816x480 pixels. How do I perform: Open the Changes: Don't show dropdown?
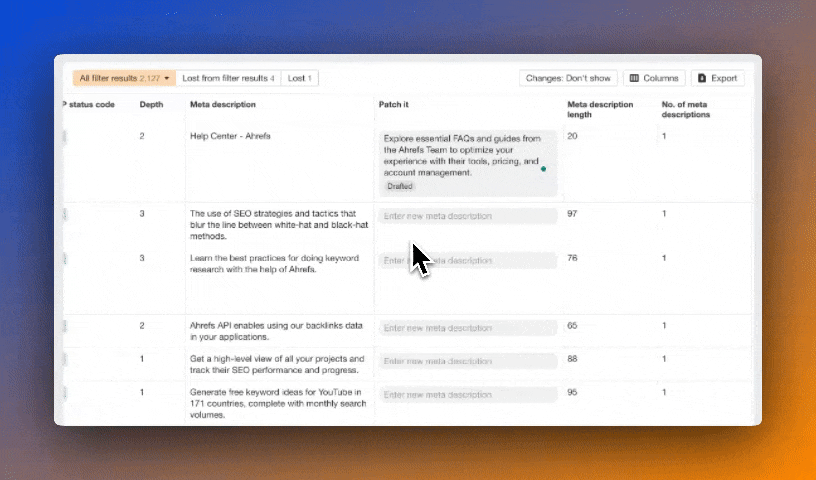click(x=568, y=78)
